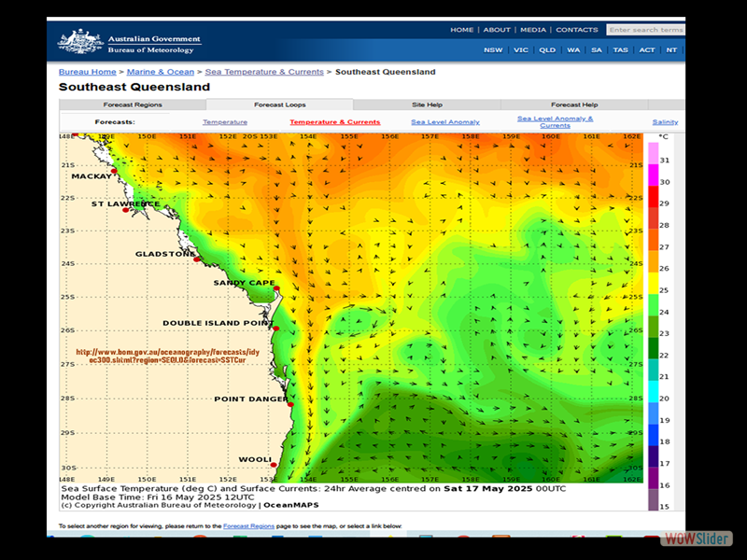The width and height of the screenshot is (747, 560).
Task: Open the NSW state page
Action: (x=493, y=50)
